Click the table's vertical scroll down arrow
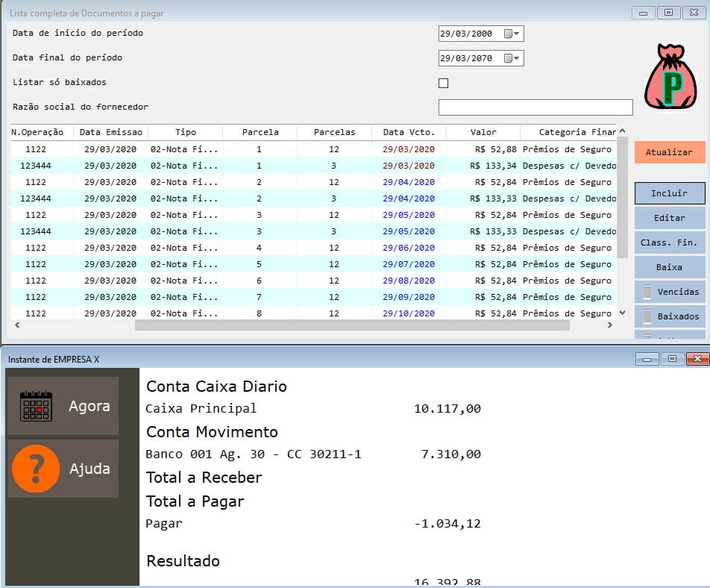The width and height of the screenshot is (710, 588). [623, 313]
